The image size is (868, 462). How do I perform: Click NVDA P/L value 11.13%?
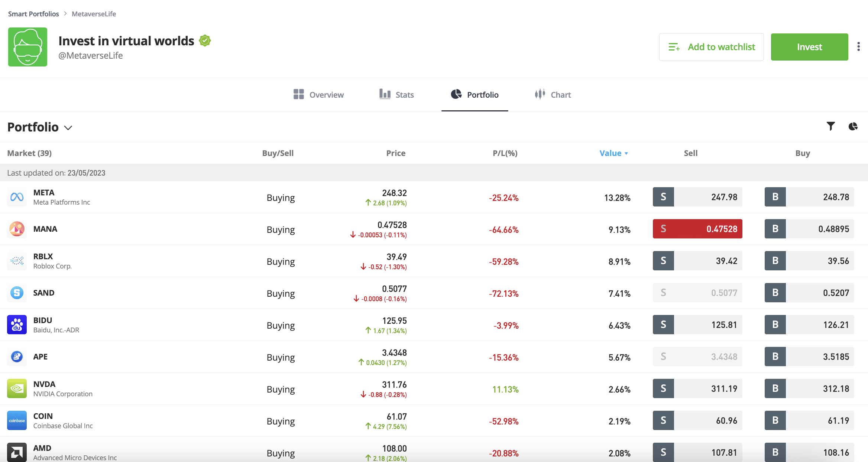pos(505,389)
